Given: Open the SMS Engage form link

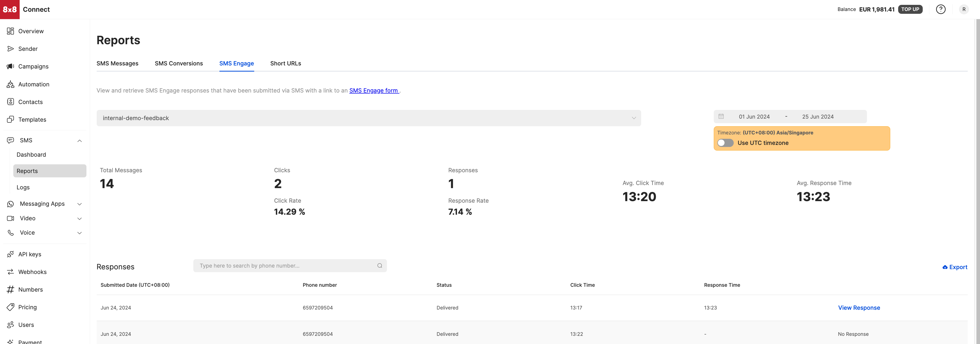Looking at the screenshot, I should pyautogui.click(x=374, y=90).
